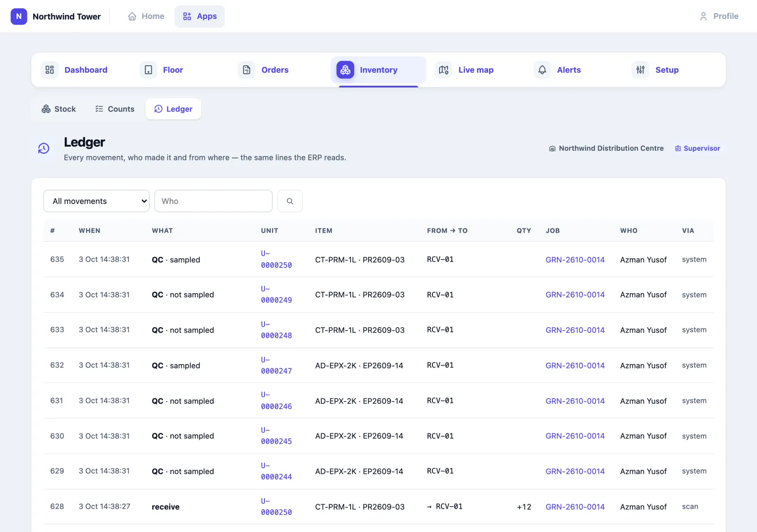Focus the Who filter input field
757x532 pixels.
[x=213, y=201]
